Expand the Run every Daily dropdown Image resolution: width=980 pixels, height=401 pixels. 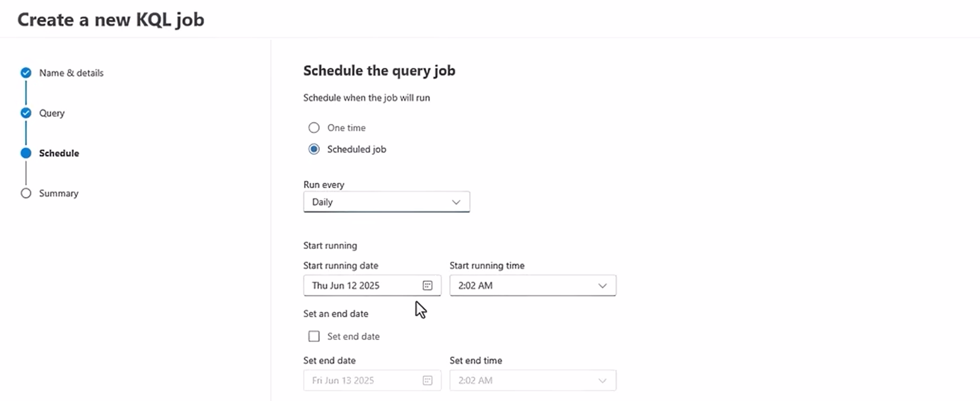tap(386, 202)
